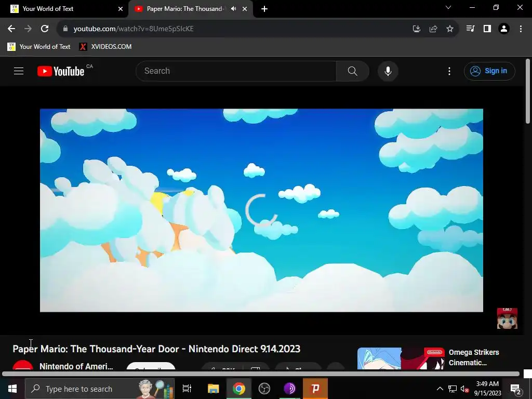This screenshot has width=532, height=399.
Task: Click the browser forward arrow
Action: pos(28,29)
